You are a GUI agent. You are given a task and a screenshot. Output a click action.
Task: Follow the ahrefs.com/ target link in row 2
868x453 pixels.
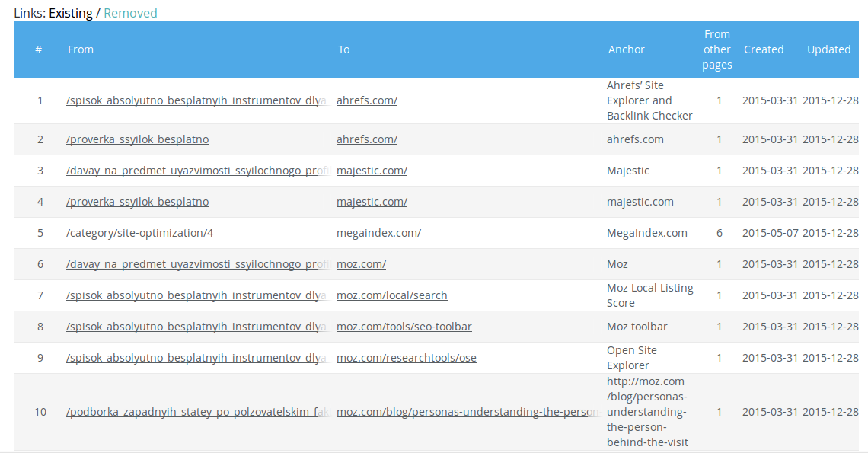click(367, 139)
